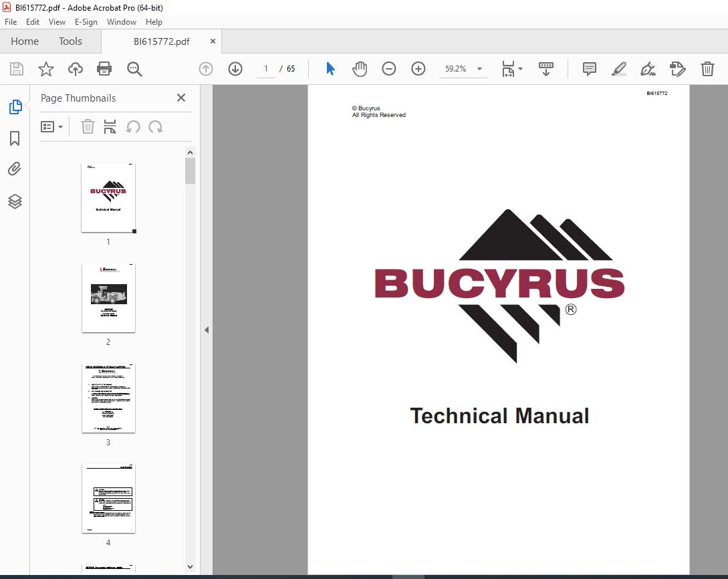728x579 pixels.
Task: Add a sticky note comment
Action: click(x=589, y=69)
